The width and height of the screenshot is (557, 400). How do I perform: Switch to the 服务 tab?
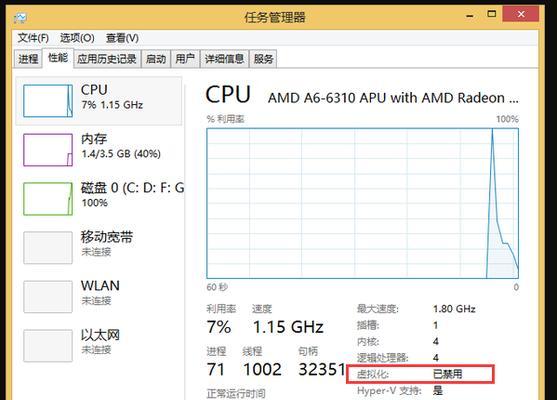coord(263,59)
